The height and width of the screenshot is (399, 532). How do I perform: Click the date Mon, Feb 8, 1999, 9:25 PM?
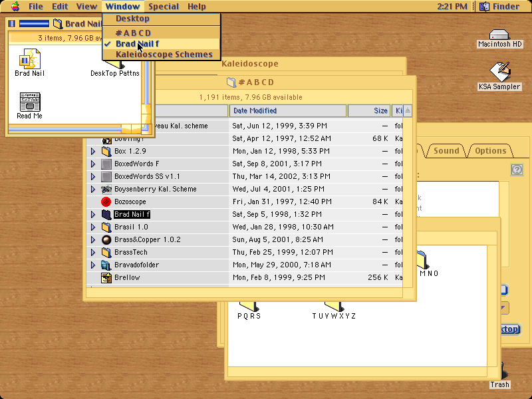(279, 278)
